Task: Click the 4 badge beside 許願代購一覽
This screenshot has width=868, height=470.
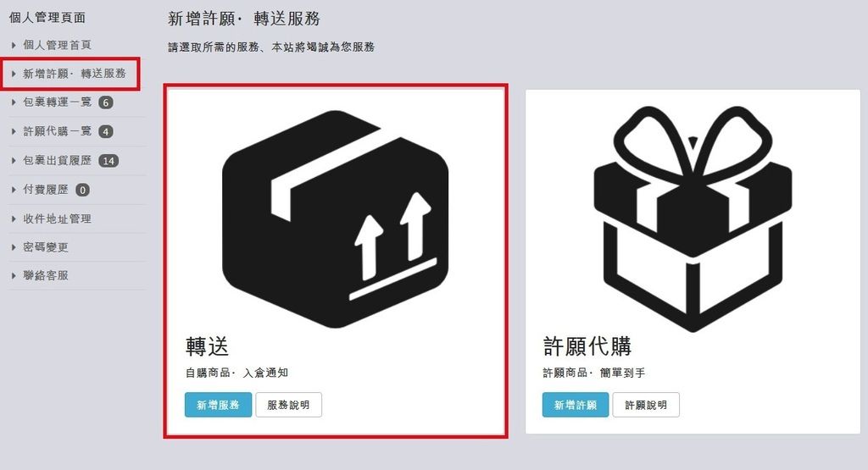Action: pyautogui.click(x=106, y=131)
